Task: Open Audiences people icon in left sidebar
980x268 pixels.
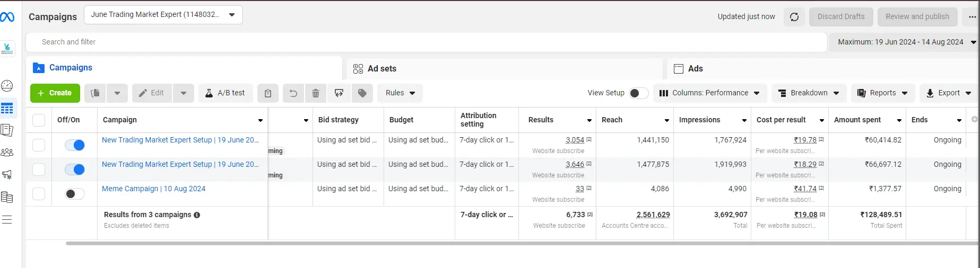Action: click(7, 153)
